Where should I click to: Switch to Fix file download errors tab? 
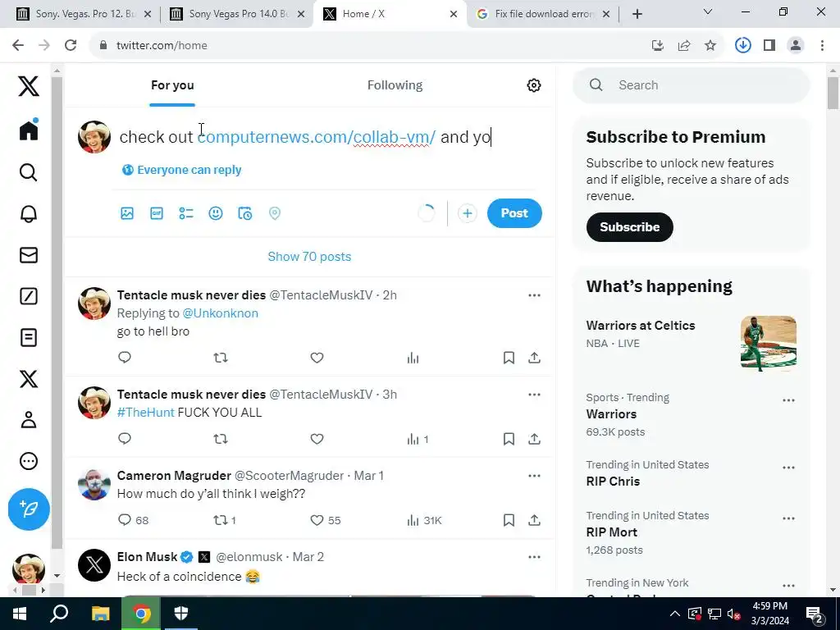(x=544, y=14)
